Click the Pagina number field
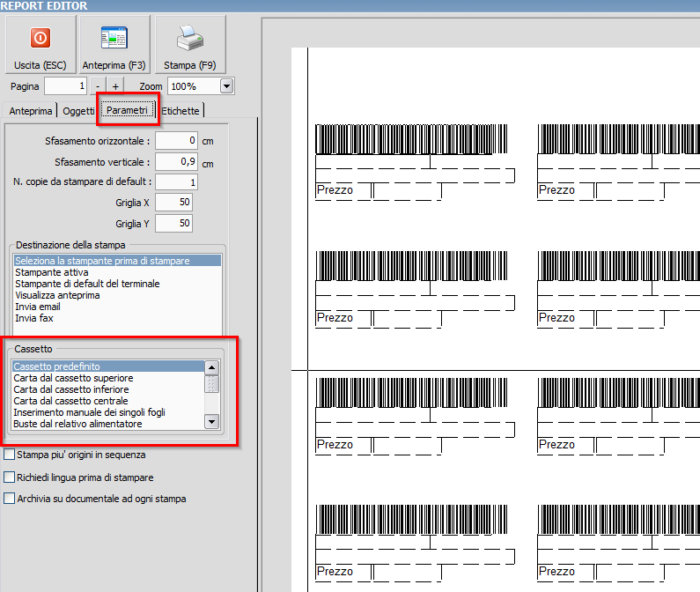Image resolution: width=700 pixels, height=592 pixels. (65, 86)
